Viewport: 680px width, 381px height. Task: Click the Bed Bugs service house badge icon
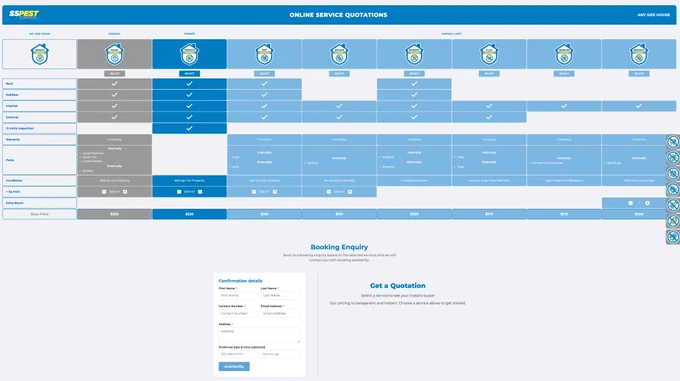click(639, 54)
